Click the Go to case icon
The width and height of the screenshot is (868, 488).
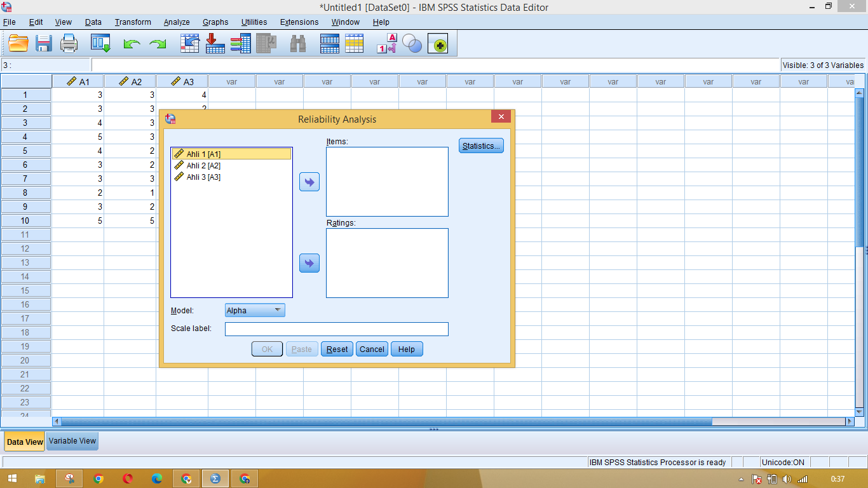190,43
